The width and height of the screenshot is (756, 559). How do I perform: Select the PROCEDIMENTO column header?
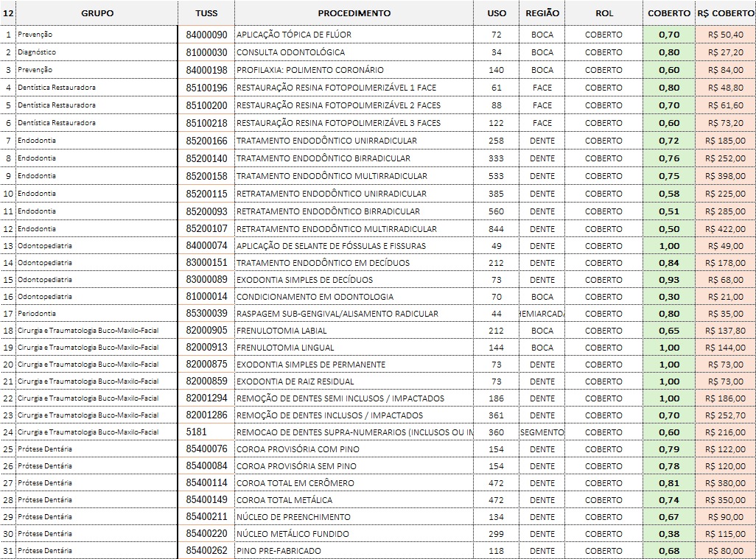(354, 13)
